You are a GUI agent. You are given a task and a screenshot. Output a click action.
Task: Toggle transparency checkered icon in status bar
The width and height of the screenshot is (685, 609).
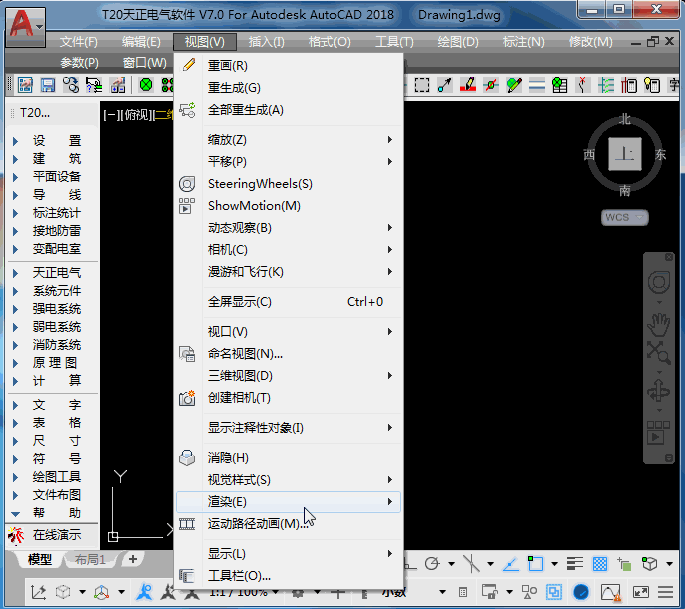click(x=599, y=564)
